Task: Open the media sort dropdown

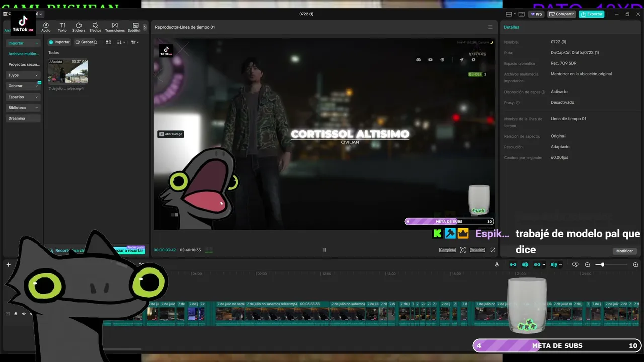Action: click(x=121, y=42)
